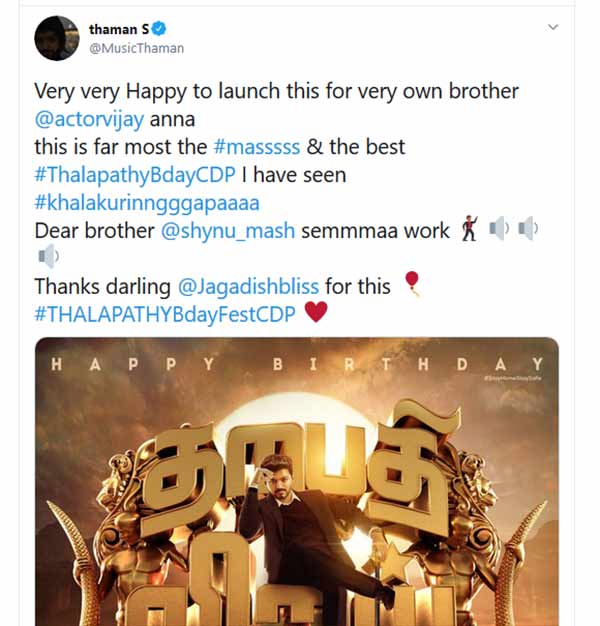Open the #THALAPATHYBdayFestCDP hashtag
Screen dimensions: 600x626
click(165, 313)
